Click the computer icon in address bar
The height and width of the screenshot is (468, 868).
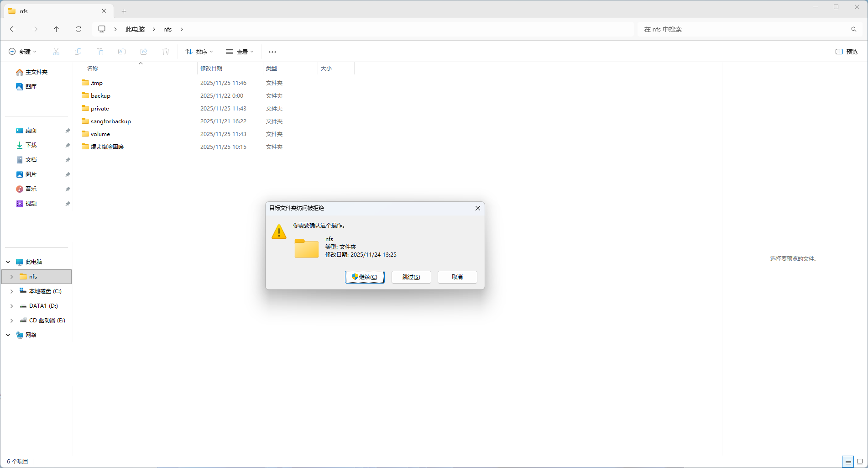point(102,29)
